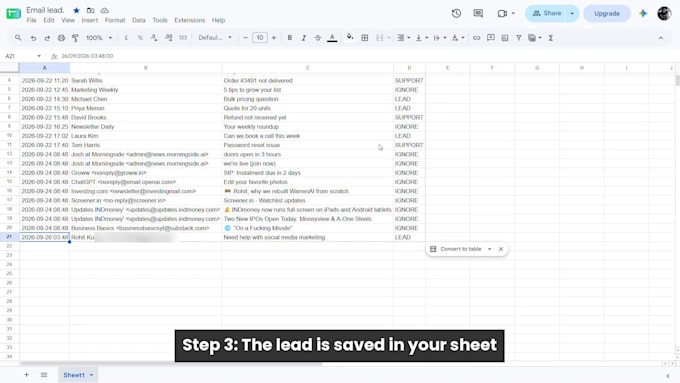The image size is (680, 383).
Task: Open the Google account avatar
Action: pyautogui.click(x=664, y=13)
